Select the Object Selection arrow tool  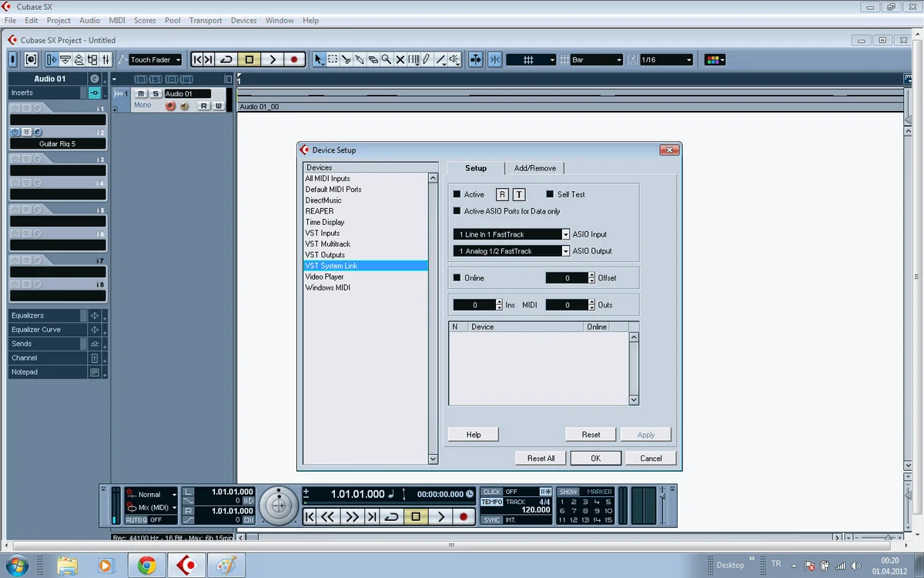319,59
